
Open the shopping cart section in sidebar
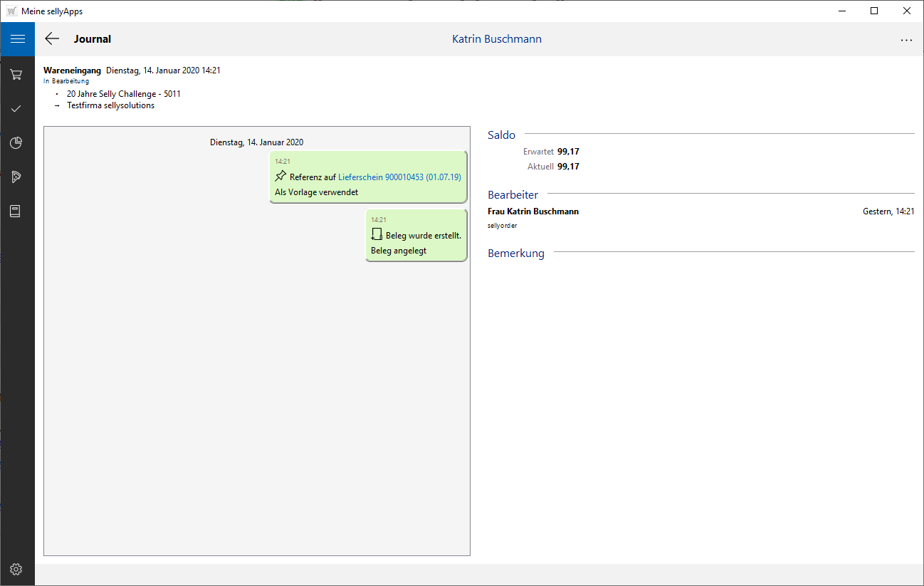click(16, 74)
